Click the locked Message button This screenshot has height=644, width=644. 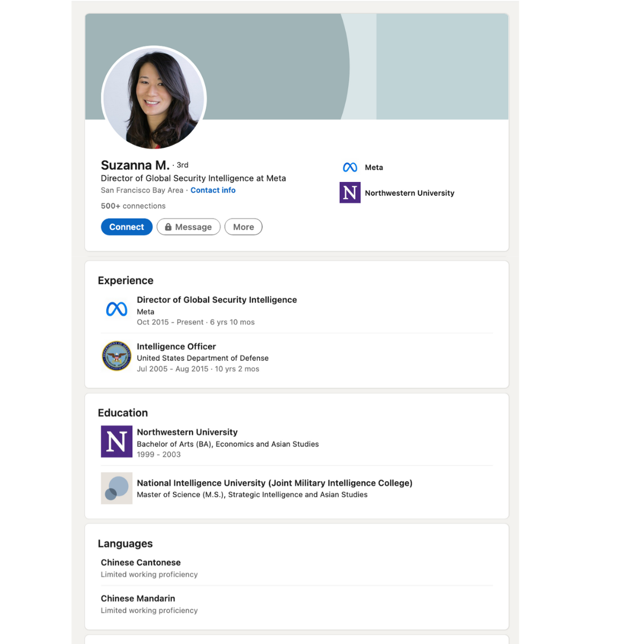(x=188, y=227)
